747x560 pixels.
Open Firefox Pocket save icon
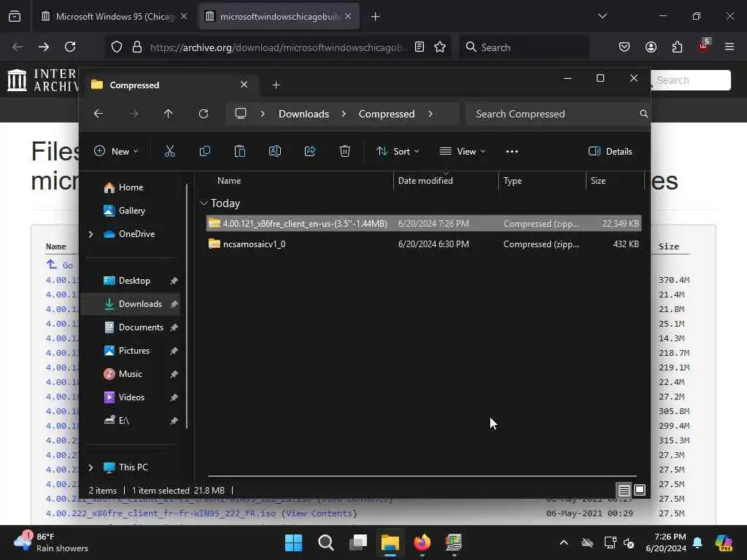pyautogui.click(x=624, y=47)
